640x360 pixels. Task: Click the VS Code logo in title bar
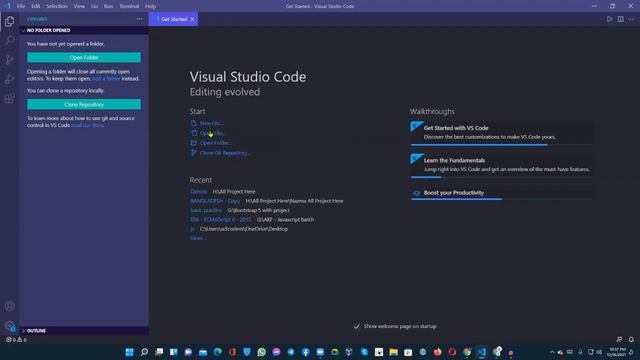click(7, 6)
